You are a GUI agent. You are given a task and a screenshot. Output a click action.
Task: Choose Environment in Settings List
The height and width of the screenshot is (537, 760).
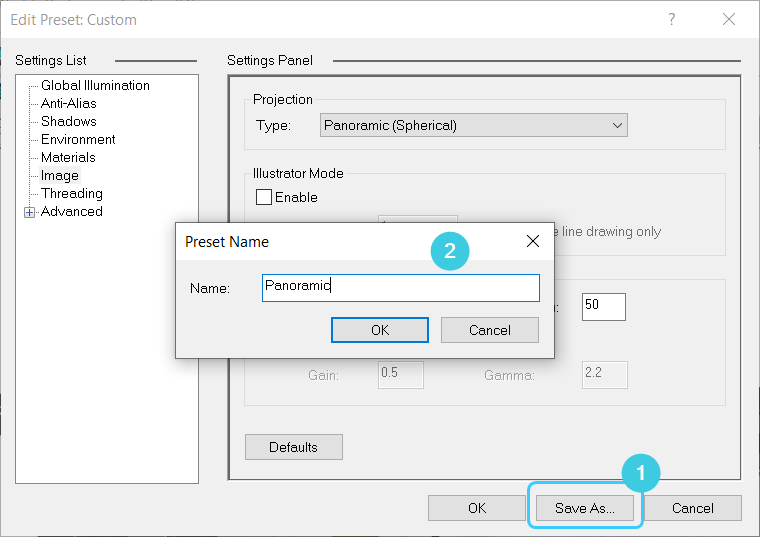(x=78, y=140)
